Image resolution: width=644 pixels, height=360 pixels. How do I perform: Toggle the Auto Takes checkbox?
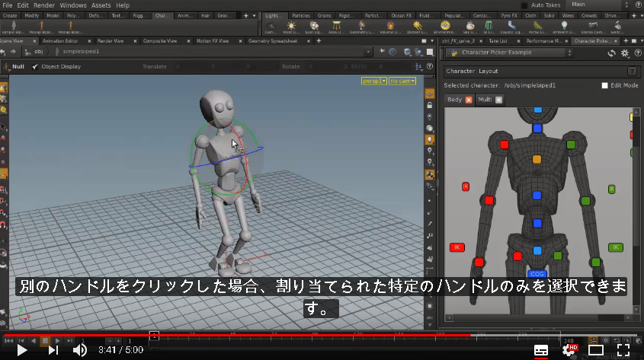tap(524, 5)
